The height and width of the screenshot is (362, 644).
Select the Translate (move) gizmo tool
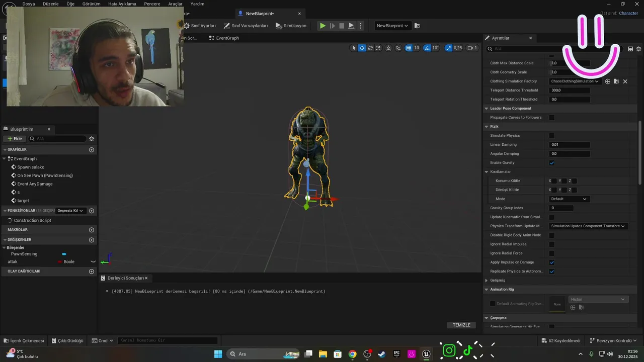tap(362, 48)
